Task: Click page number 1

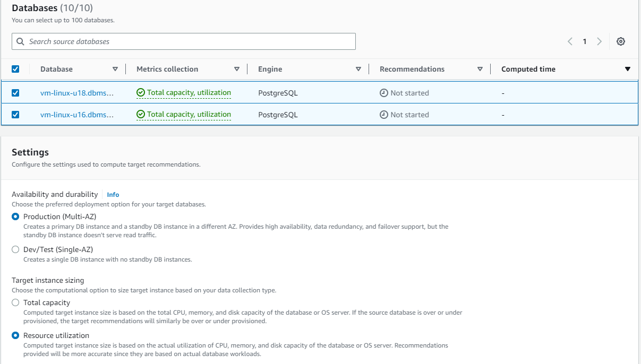Action: click(x=585, y=41)
